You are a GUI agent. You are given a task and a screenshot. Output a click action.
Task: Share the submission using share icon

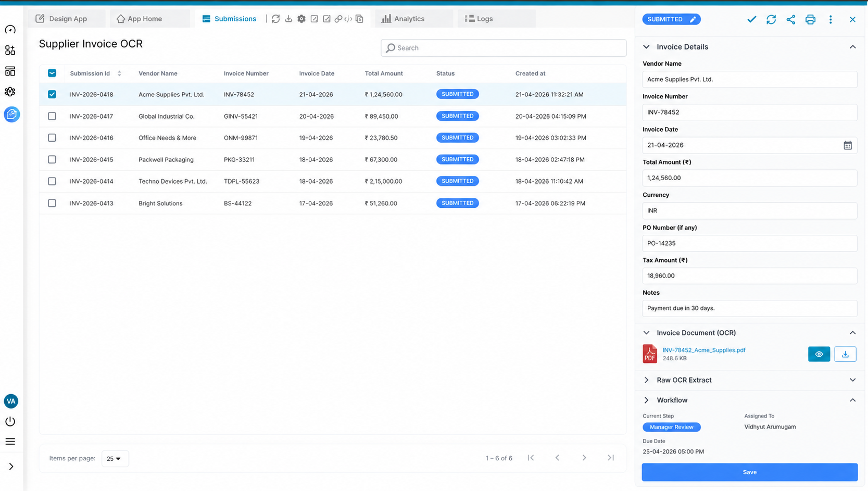[791, 19]
